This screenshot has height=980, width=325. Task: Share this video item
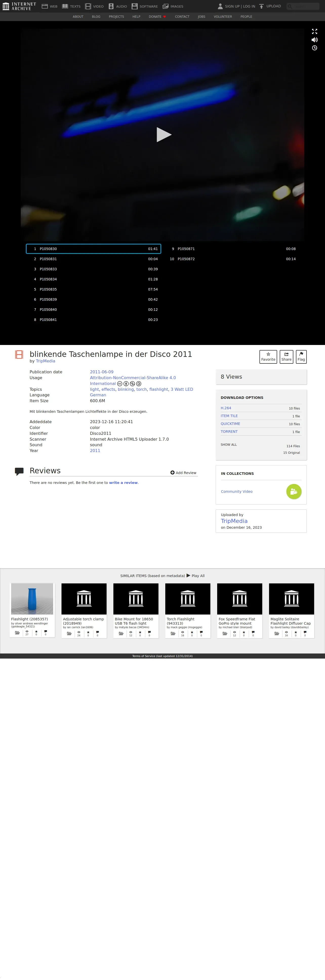pyautogui.click(x=286, y=357)
